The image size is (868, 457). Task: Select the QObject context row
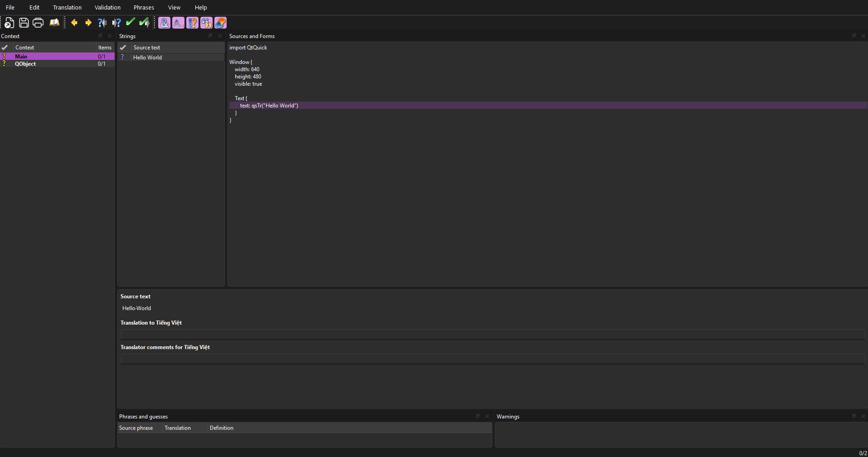tap(25, 64)
